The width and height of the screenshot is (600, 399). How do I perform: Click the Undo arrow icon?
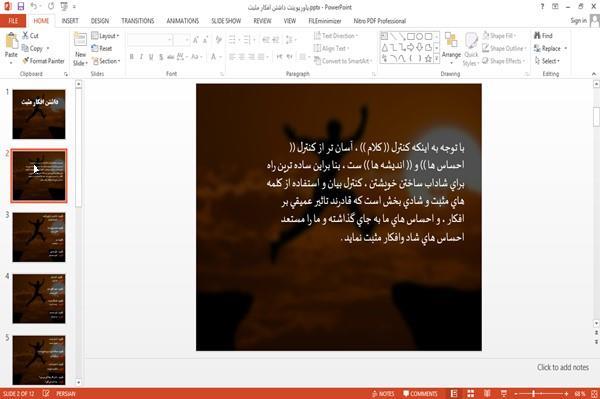tap(34, 7)
